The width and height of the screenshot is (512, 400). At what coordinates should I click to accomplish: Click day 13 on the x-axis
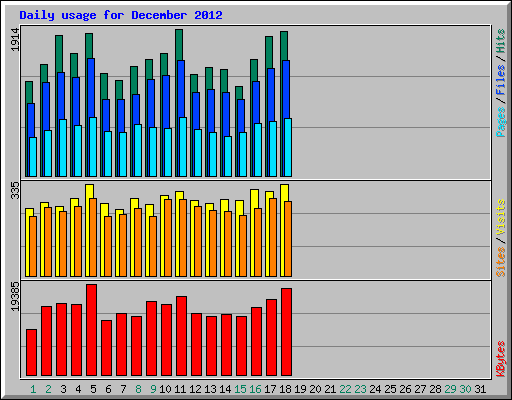pyautogui.click(x=210, y=389)
